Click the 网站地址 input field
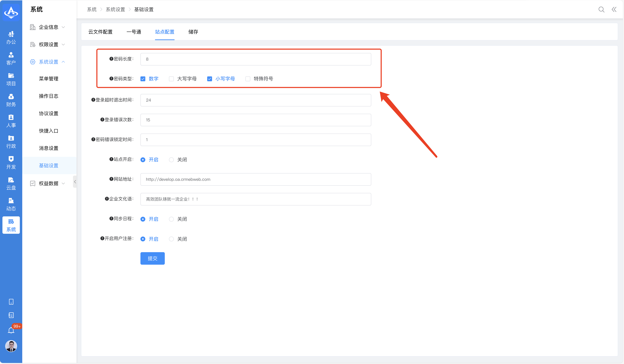The height and width of the screenshot is (364, 624). tap(255, 179)
